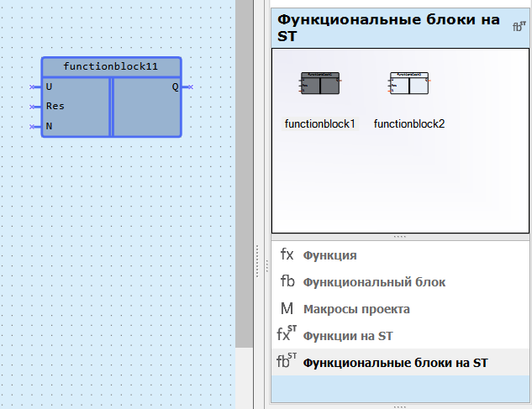Screen dimensions: 532x409
Task: Select the functionblock1 library thumbnail
Action: 319,84
